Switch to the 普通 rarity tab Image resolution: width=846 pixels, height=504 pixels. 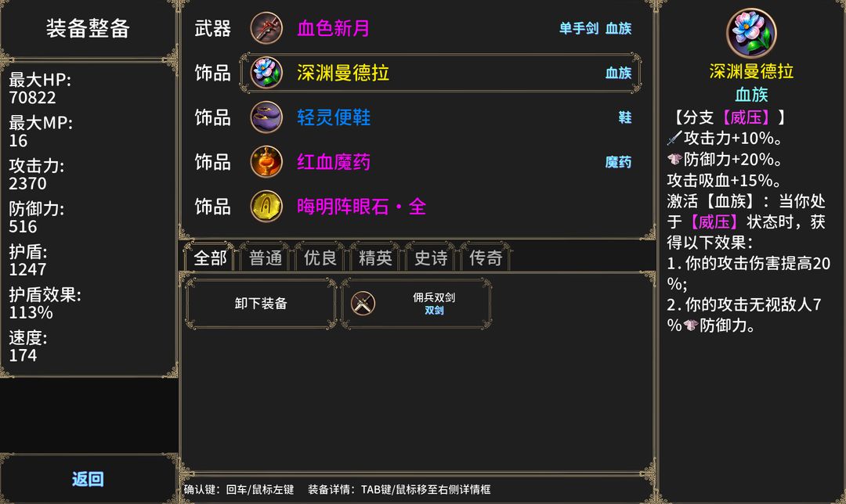266,257
